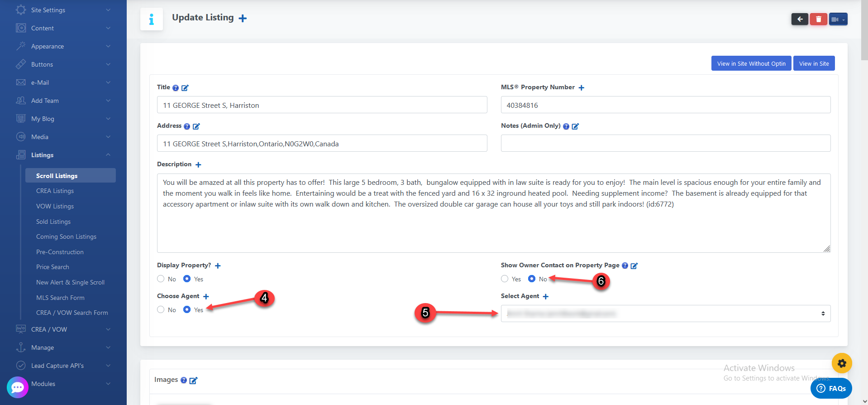
Task: Click the black back arrow button
Action: pos(800,19)
